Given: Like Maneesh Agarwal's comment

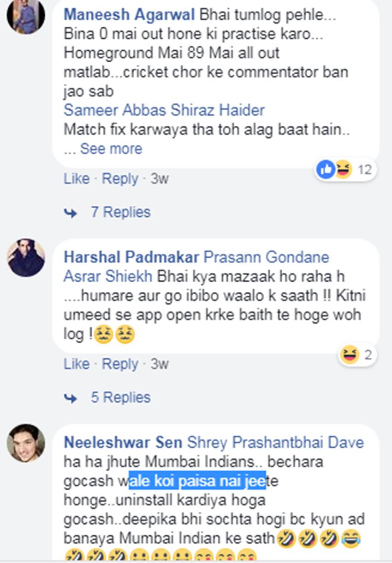Looking at the screenshot, I should [77, 179].
